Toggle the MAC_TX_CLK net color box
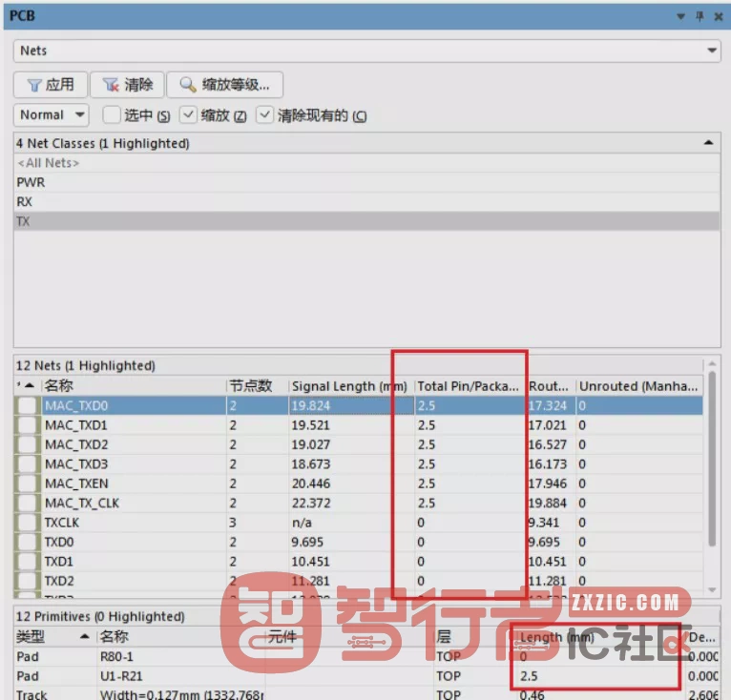Screen dimensions: 731x700 pyautogui.click(x=27, y=504)
